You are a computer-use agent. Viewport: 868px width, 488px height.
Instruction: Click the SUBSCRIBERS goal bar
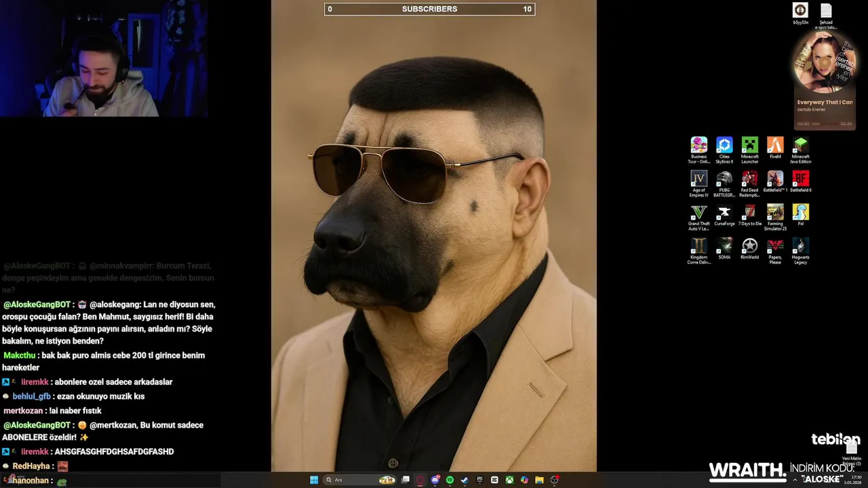pos(429,9)
